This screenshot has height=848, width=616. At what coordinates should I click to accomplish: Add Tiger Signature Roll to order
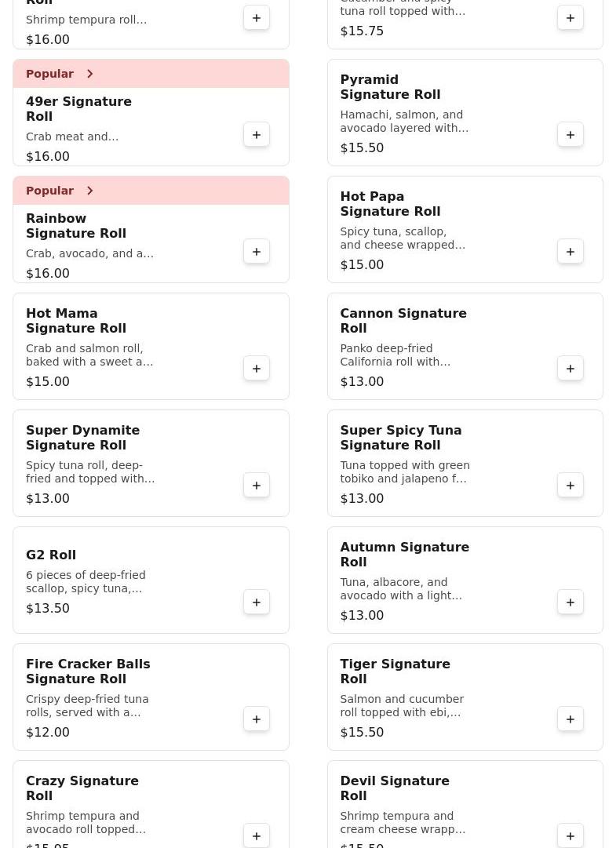pos(570,719)
